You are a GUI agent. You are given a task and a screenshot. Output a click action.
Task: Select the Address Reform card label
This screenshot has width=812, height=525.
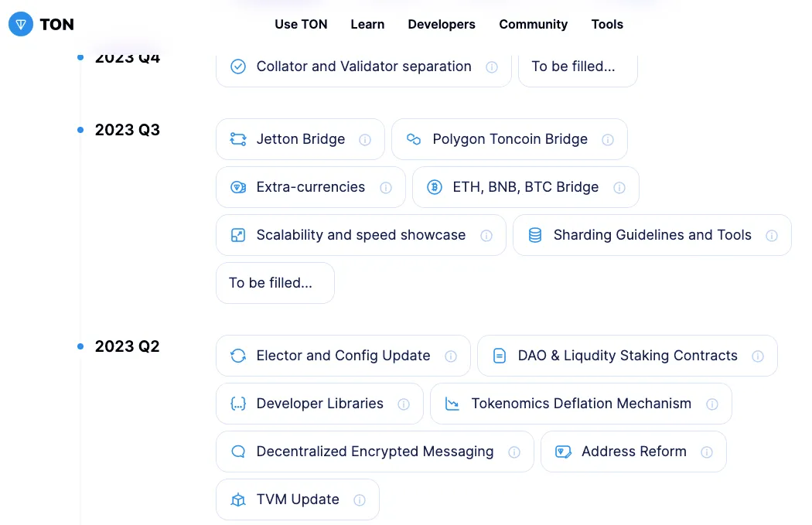(x=634, y=452)
